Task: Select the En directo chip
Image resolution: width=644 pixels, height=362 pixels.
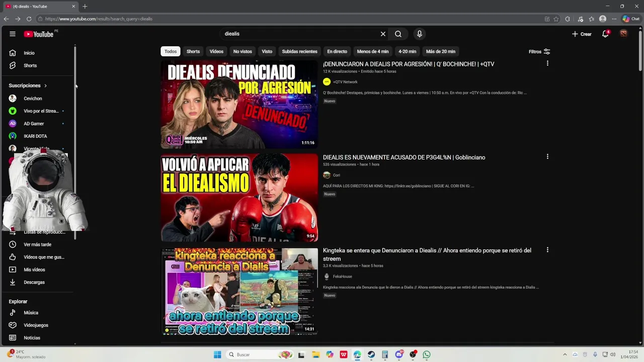Action: (x=337, y=51)
